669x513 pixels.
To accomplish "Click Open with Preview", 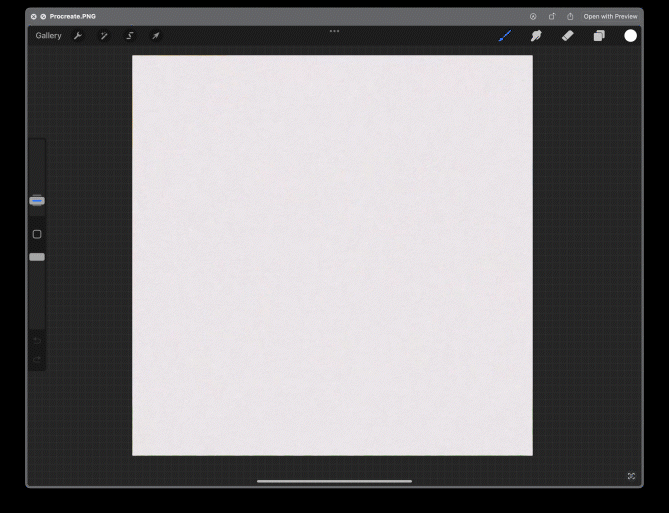I will (x=611, y=17).
